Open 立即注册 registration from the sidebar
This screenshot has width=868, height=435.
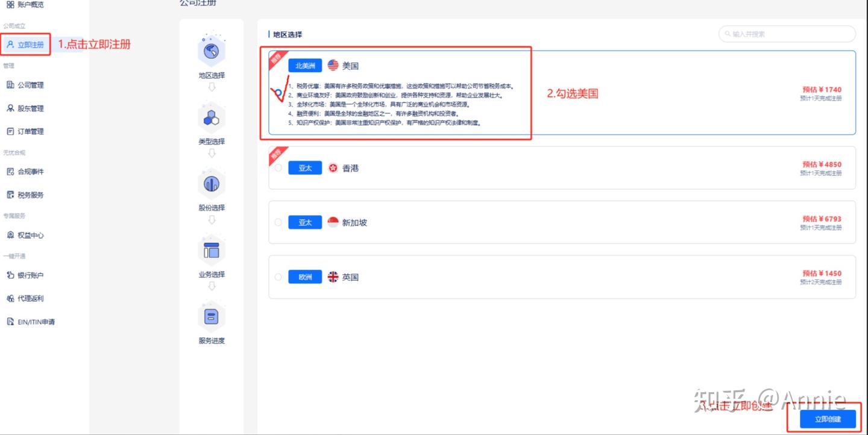(25, 45)
